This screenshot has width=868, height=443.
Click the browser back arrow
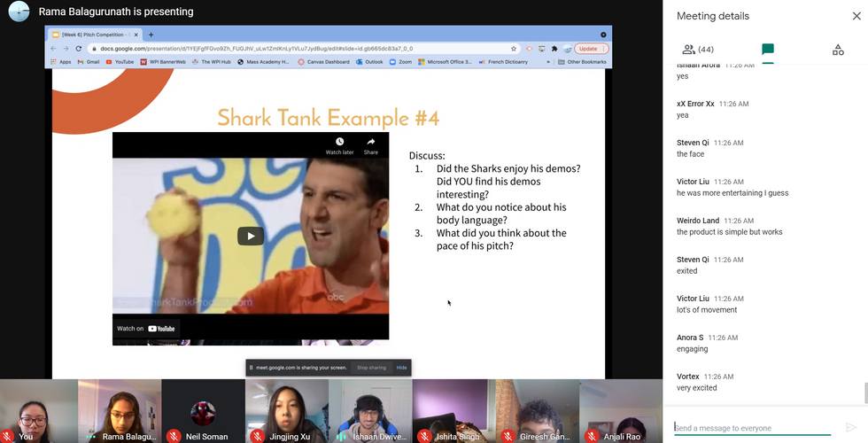pos(53,49)
